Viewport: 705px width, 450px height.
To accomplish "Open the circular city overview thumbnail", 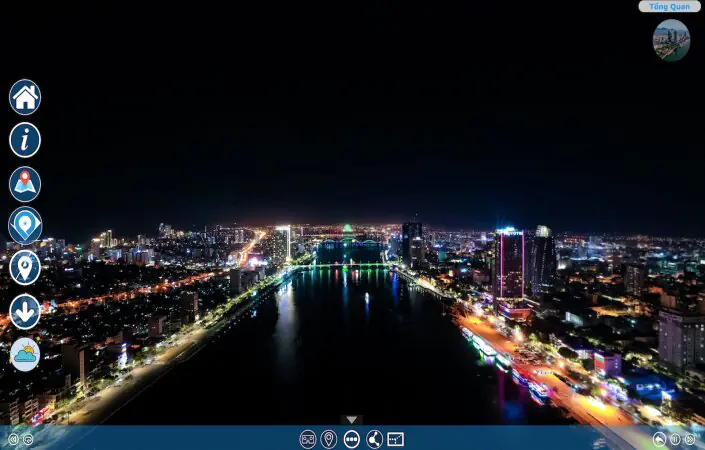I will [671, 40].
